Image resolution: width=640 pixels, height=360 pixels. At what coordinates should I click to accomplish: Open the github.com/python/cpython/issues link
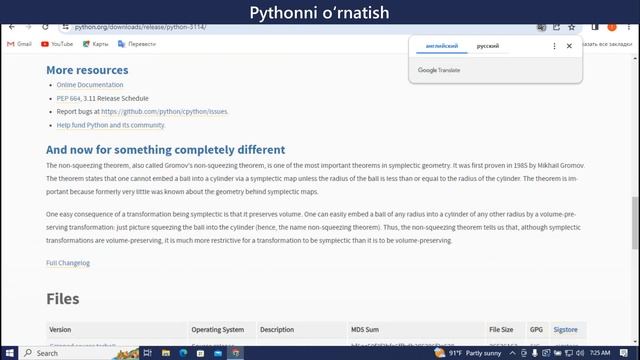164,111
